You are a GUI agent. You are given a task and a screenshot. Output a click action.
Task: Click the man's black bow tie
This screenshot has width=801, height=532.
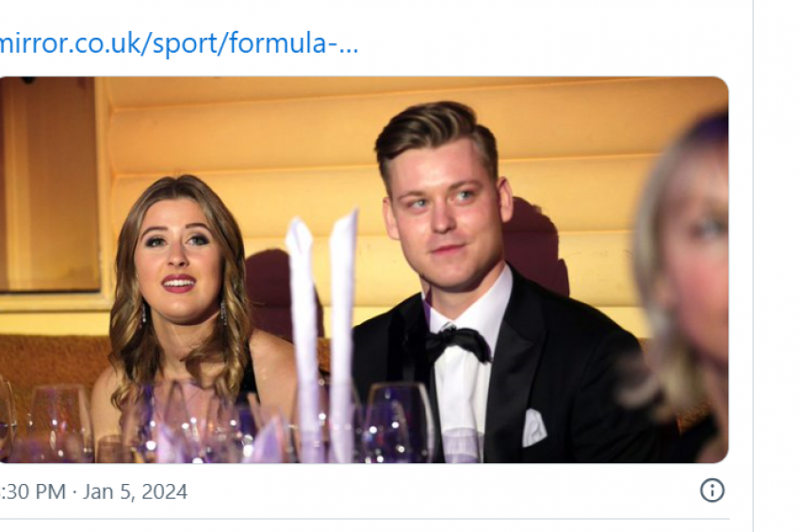coord(458,344)
